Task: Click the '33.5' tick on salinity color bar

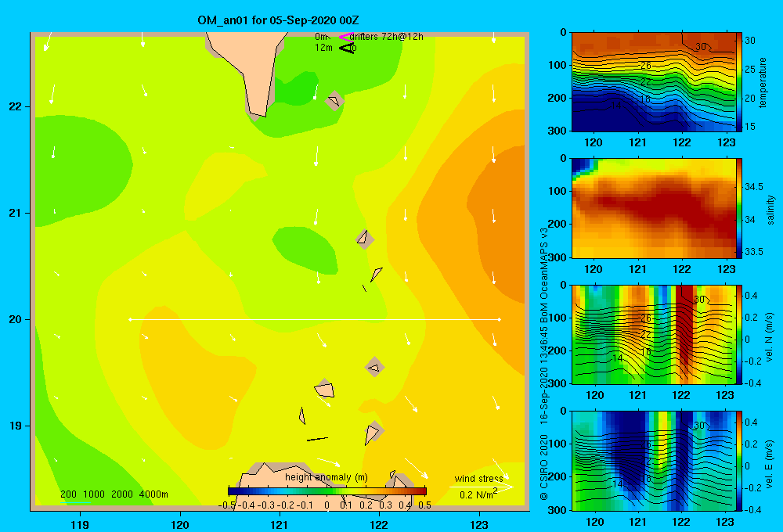Action: click(753, 252)
